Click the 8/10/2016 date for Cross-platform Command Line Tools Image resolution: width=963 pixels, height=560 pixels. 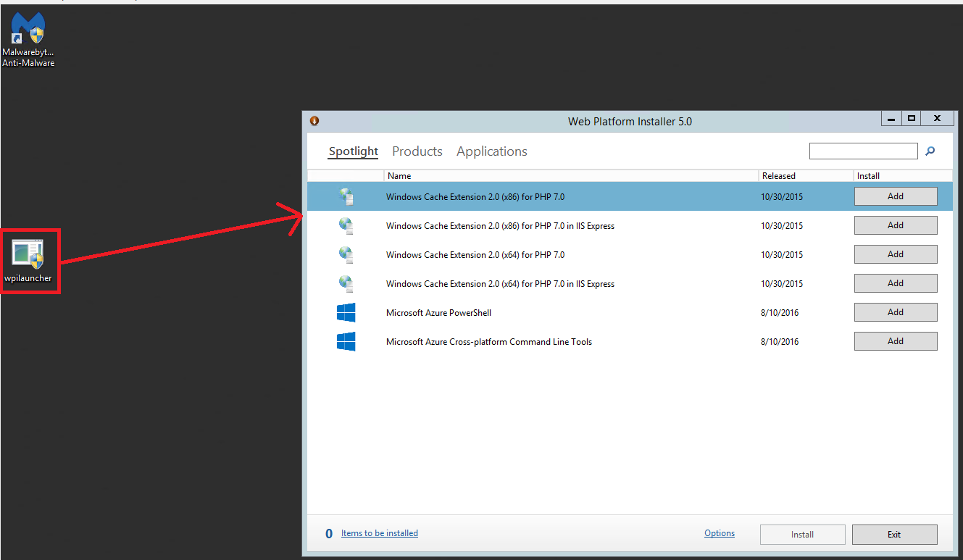pos(780,342)
